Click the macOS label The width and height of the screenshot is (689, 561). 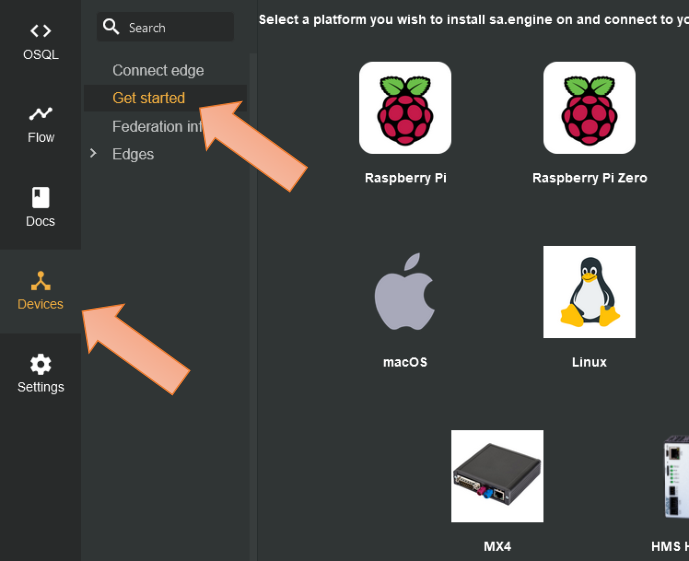coord(405,362)
